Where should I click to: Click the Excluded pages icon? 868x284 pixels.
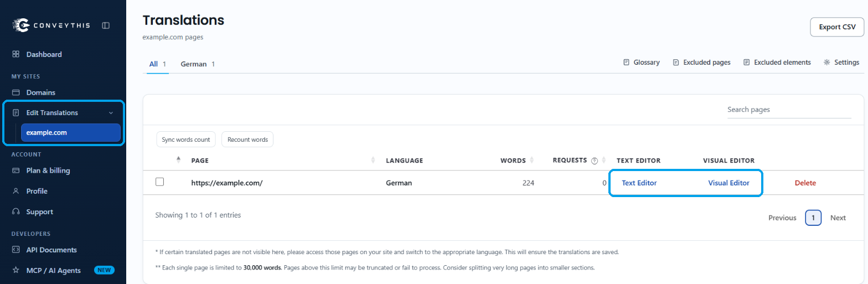click(676, 63)
